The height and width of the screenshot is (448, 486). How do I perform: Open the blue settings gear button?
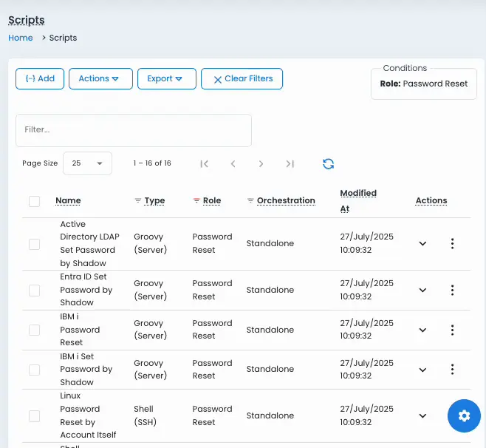click(x=464, y=415)
